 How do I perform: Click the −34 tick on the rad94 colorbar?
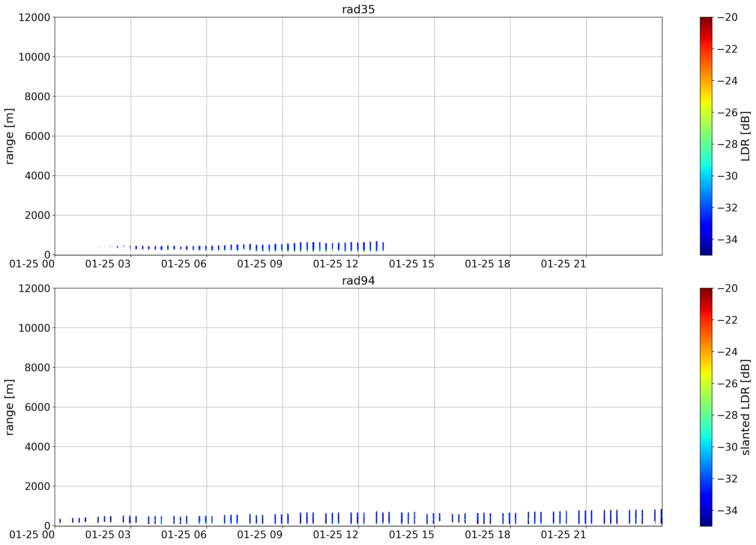pyautogui.click(x=727, y=510)
